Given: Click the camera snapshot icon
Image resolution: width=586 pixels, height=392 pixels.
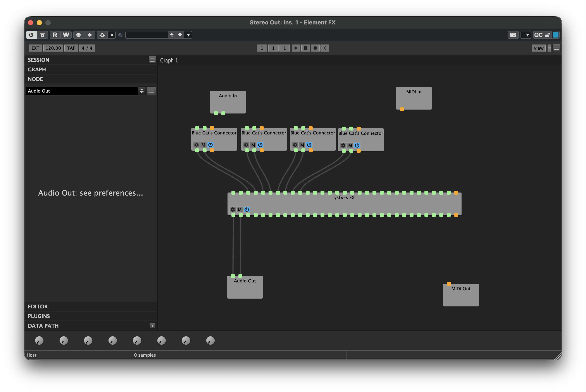Looking at the screenshot, I should 513,35.
